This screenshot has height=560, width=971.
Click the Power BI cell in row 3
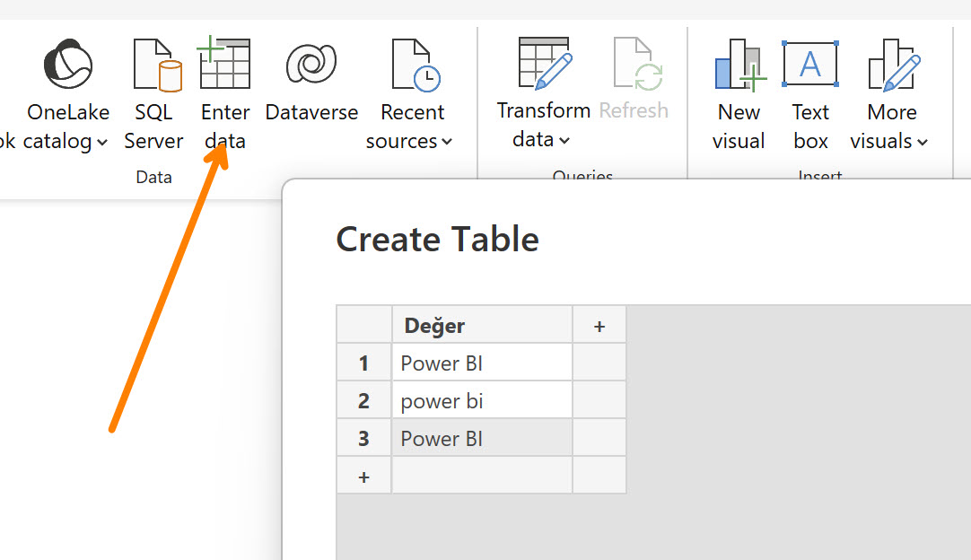482,439
